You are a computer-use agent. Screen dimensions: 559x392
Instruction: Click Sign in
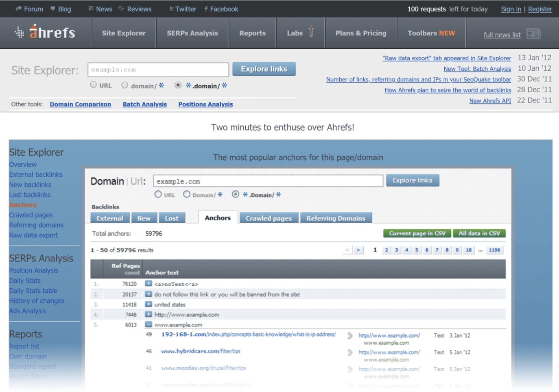(511, 9)
